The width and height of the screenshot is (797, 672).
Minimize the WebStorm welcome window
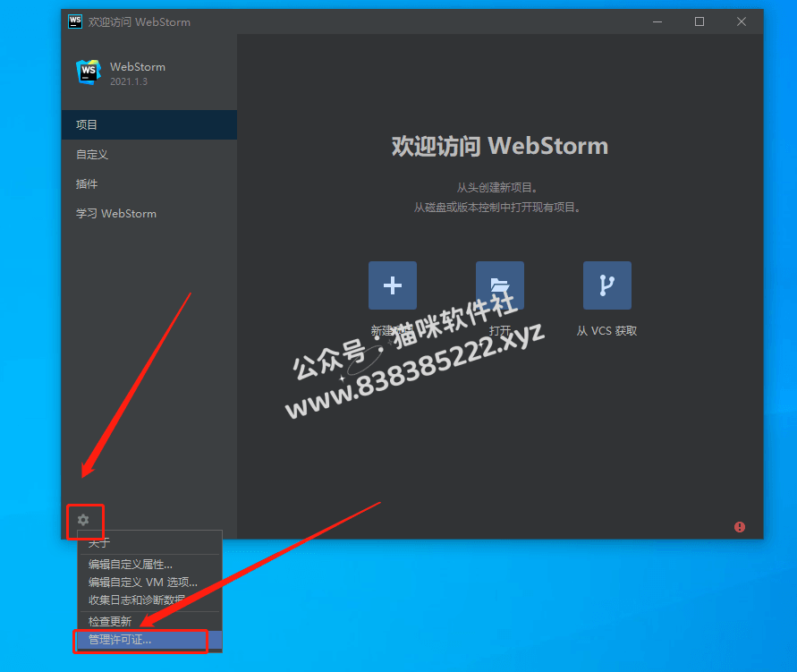tap(657, 21)
